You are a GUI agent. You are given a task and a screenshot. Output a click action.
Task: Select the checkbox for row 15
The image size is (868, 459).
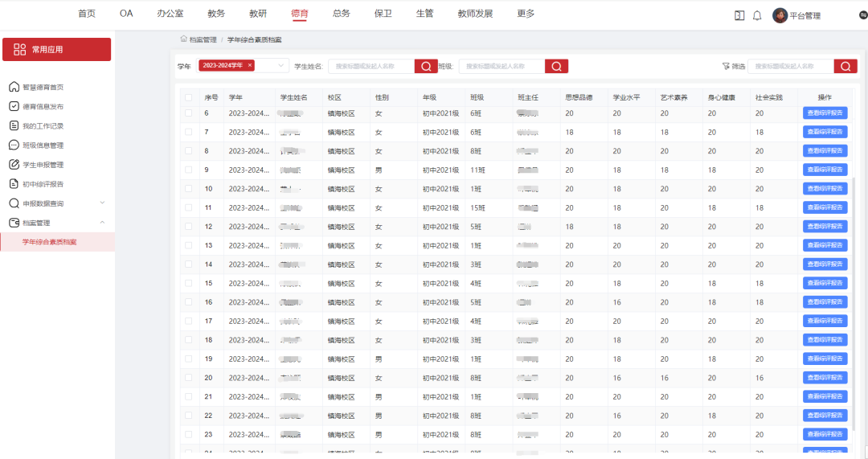coord(188,283)
